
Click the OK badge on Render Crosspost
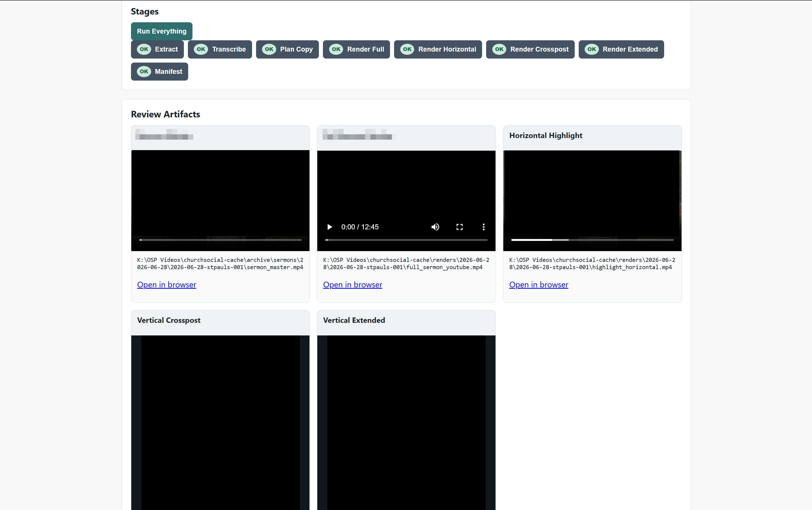(499, 49)
